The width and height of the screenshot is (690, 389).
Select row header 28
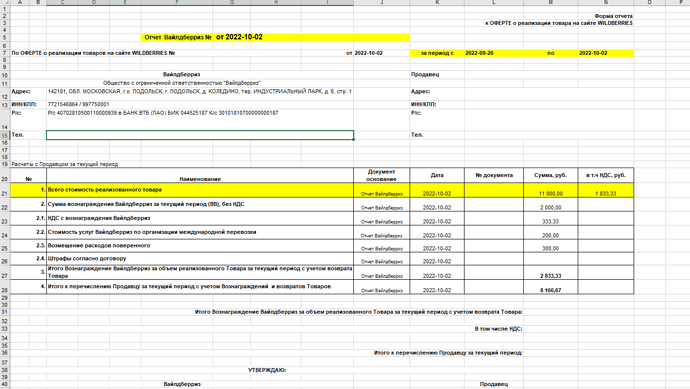pos(5,290)
